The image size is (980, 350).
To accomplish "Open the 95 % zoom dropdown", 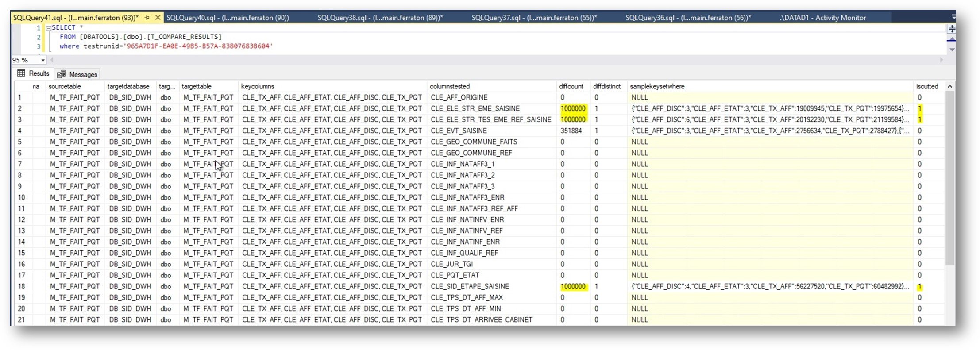I will point(43,60).
